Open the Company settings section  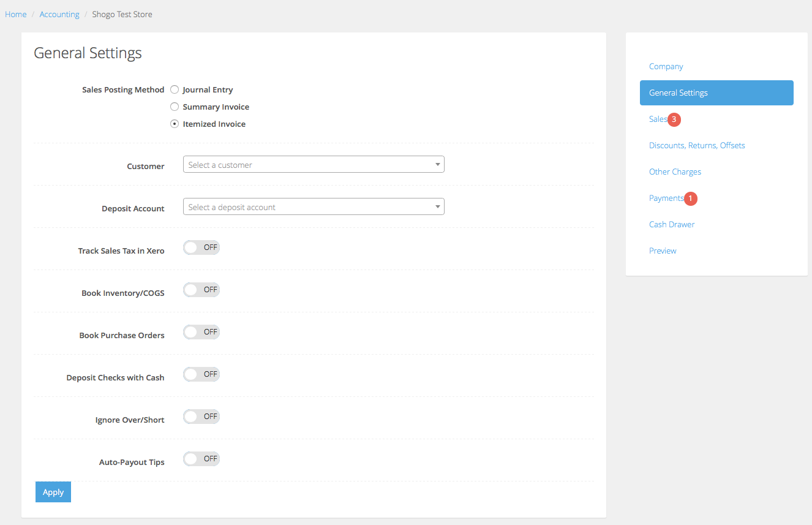[666, 66]
